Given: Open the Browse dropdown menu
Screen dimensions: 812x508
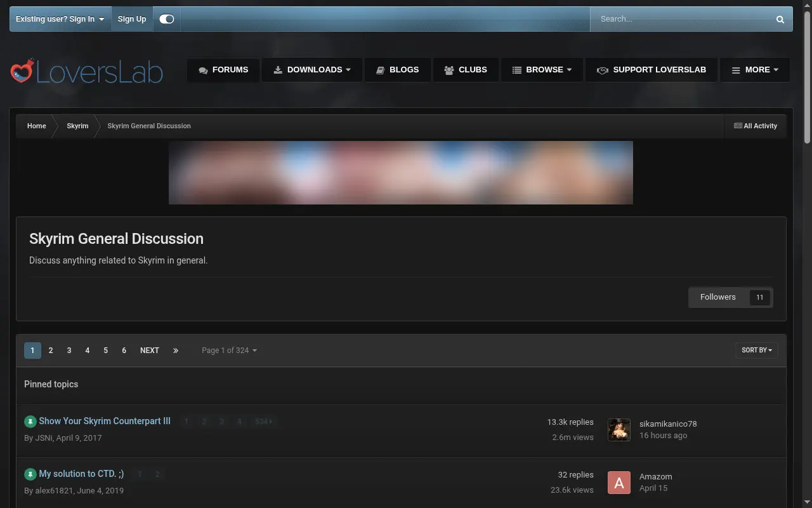Looking at the screenshot, I should coord(542,70).
